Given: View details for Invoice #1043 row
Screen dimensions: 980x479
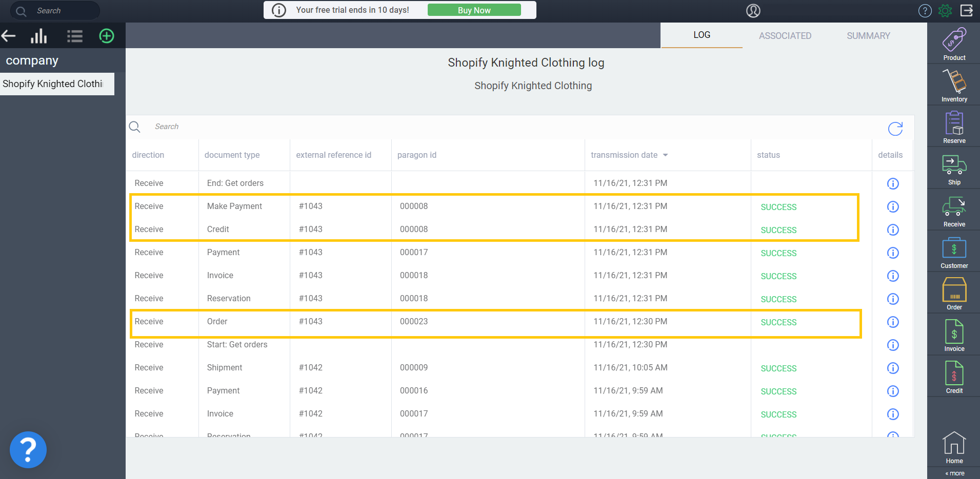Looking at the screenshot, I should coord(893,276).
